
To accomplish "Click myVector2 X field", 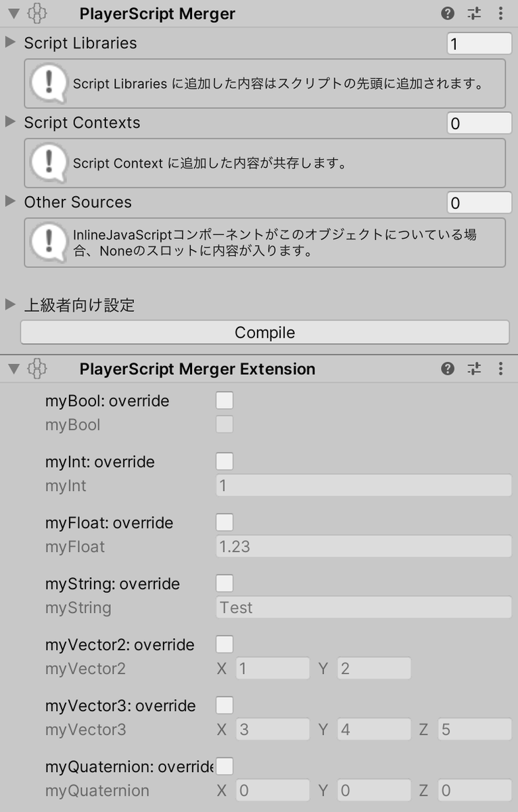I will pyautogui.click(x=273, y=669).
